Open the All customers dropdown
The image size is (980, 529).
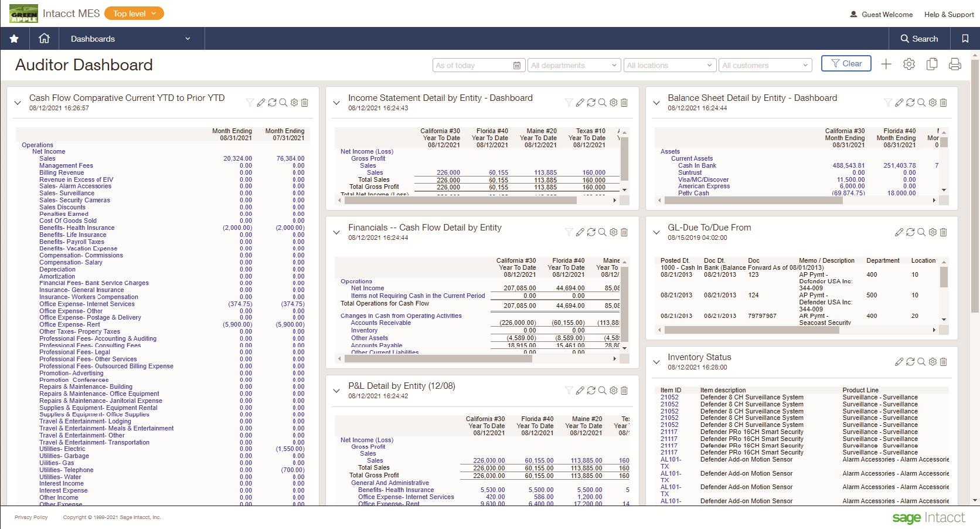pos(765,66)
